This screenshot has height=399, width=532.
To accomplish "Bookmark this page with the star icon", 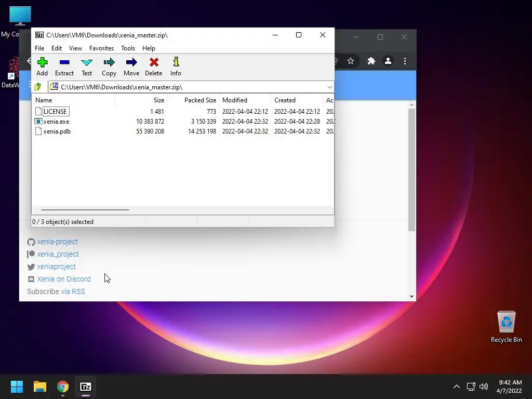I will [351, 61].
